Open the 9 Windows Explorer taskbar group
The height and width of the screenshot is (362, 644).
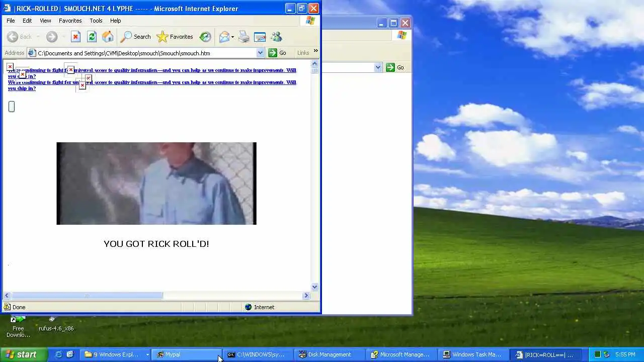116,354
